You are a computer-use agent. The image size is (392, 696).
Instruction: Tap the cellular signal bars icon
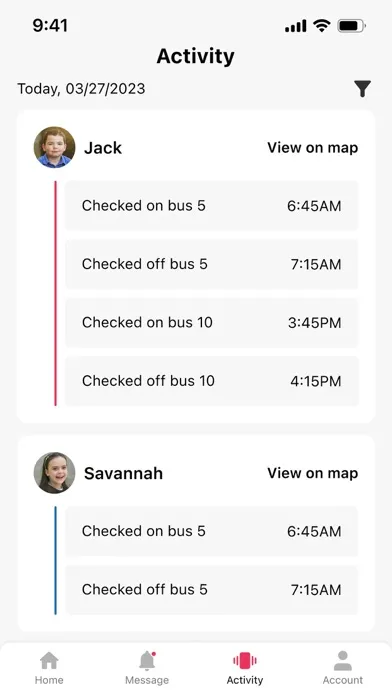pyautogui.click(x=296, y=26)
